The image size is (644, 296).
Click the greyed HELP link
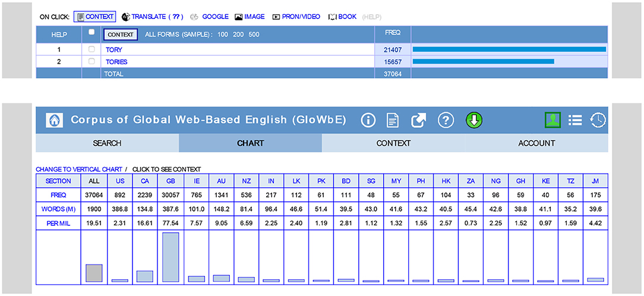pyautogui.click(x=372, y=17)
